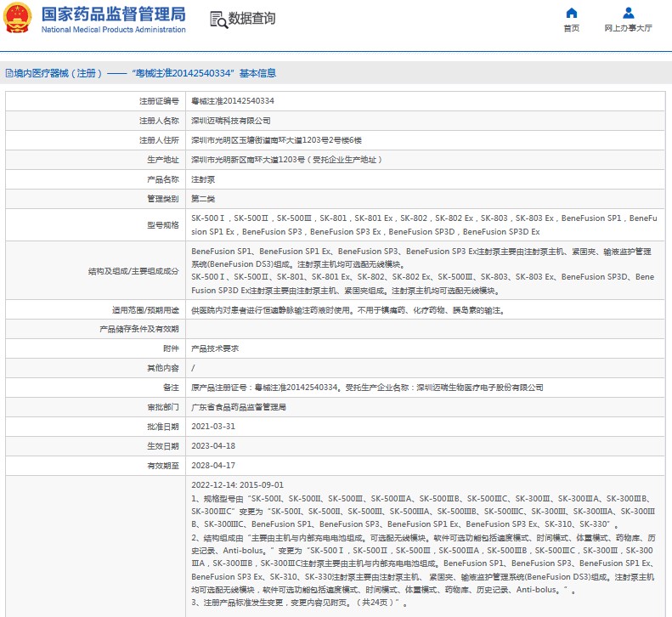Click the 备注 row label
This screenshot has width=672, height=617.
pos(171,388)
